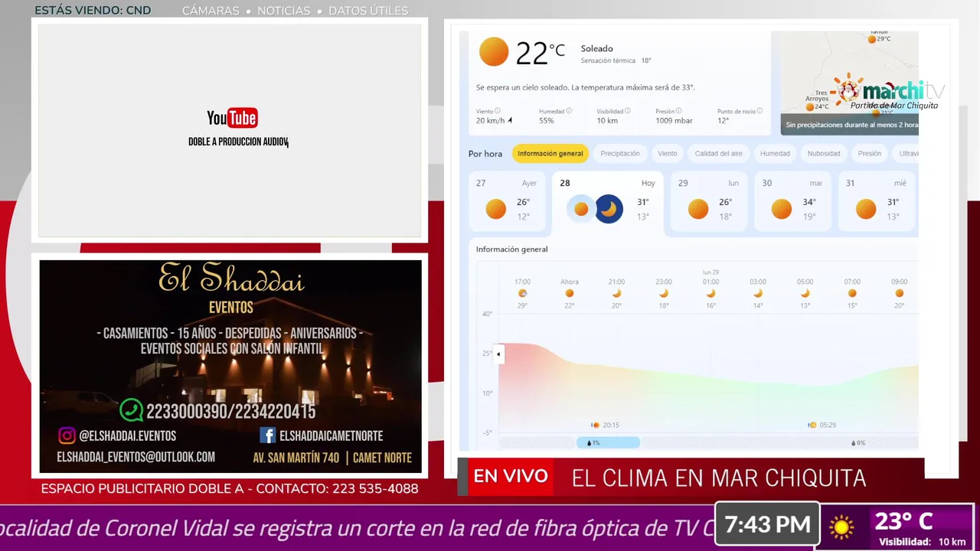Click the large sun icon beside 22°C
980x551 pixels.
494,52
